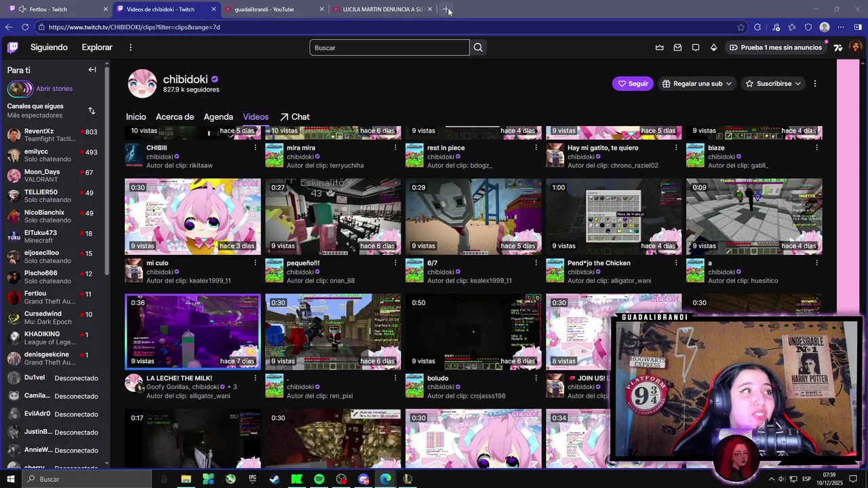Play the LA LECHE! THE MILK! thumbnail
The height and width of the screenshot is (488, 868).
tap(193, 331)
